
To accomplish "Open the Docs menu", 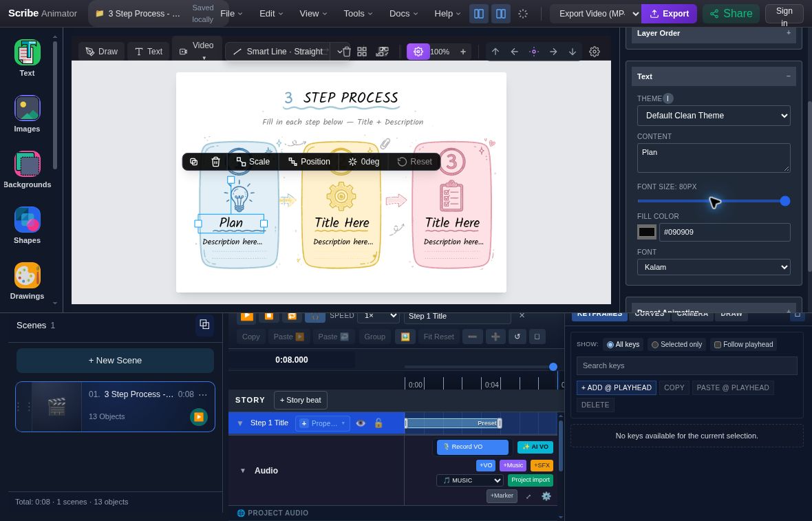I will [x=403, y=14].
